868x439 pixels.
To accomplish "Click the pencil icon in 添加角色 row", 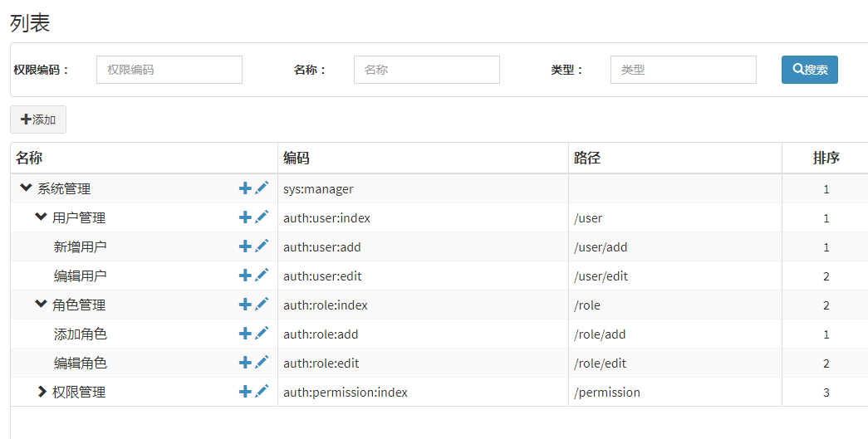I will [x=262, y=333].
